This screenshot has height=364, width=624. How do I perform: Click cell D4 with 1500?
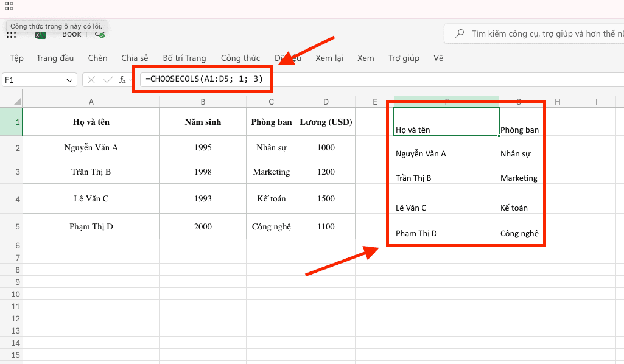click(x=326, y=198)
